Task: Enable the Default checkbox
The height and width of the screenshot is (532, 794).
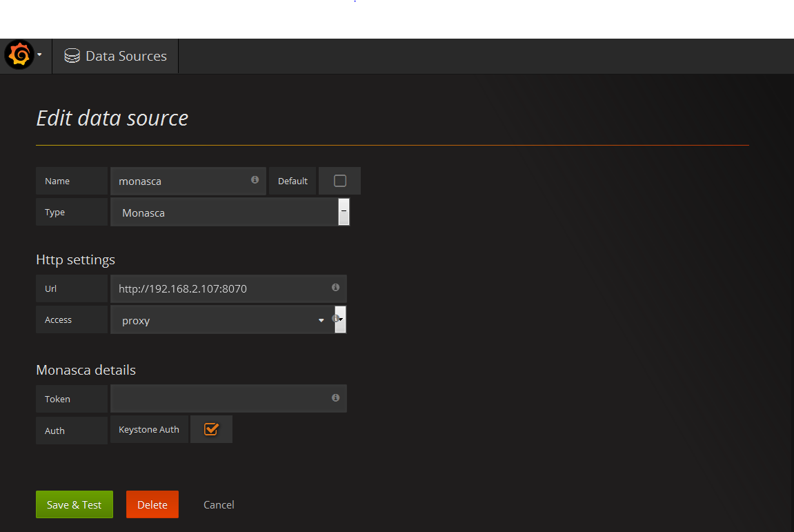Action: [340, 181]
